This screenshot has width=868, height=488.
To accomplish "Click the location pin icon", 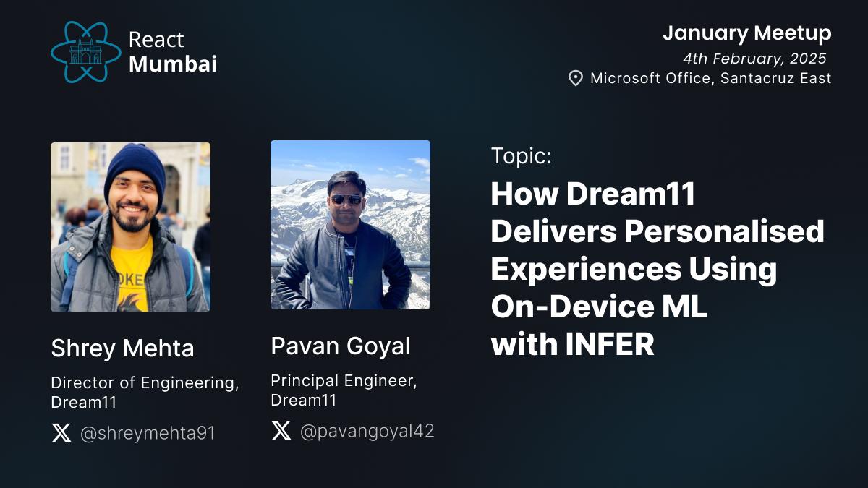I will pos(576,78).
